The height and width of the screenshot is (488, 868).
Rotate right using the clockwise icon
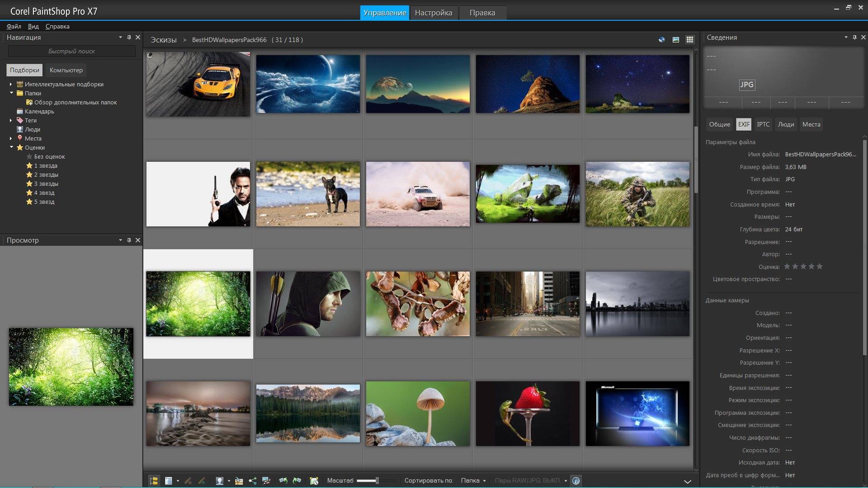pyautogui.click(x=297, y=481)
